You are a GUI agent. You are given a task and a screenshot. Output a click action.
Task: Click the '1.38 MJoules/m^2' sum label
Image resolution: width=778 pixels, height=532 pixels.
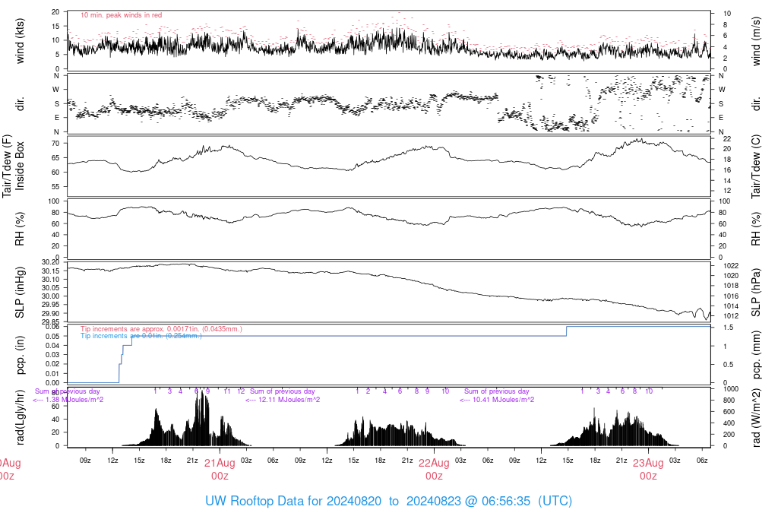coord(68,400)
